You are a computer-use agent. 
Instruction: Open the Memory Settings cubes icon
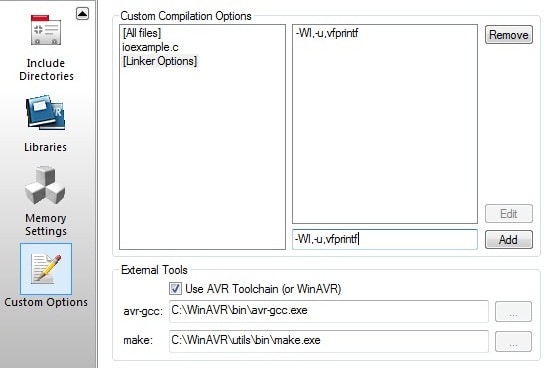click(45, 185)
